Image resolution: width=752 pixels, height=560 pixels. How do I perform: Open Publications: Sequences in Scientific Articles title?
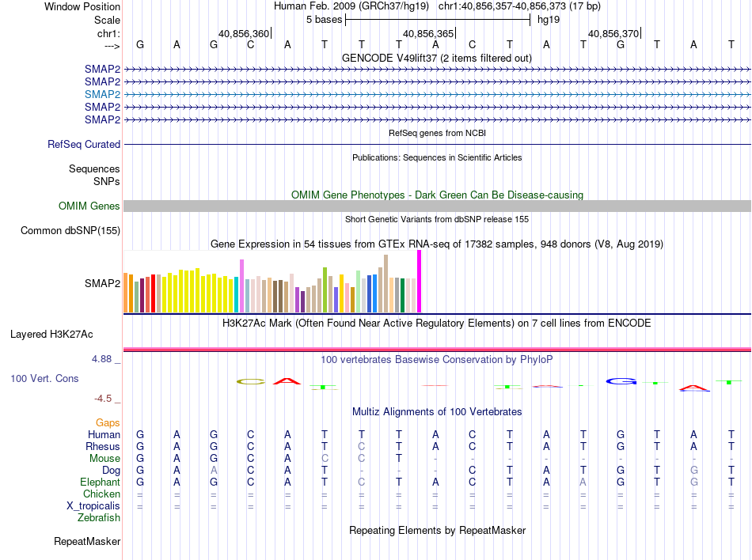pos(437,157)
